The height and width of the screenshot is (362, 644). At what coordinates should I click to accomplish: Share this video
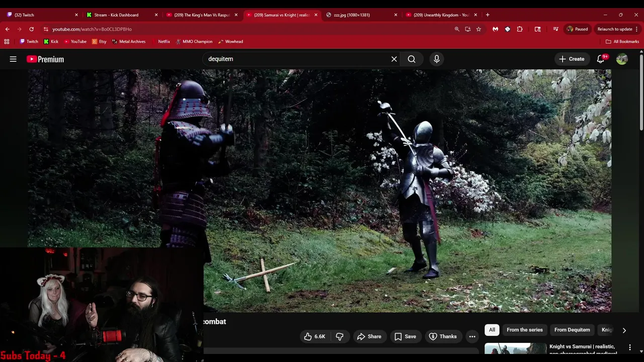coord(369,336)
